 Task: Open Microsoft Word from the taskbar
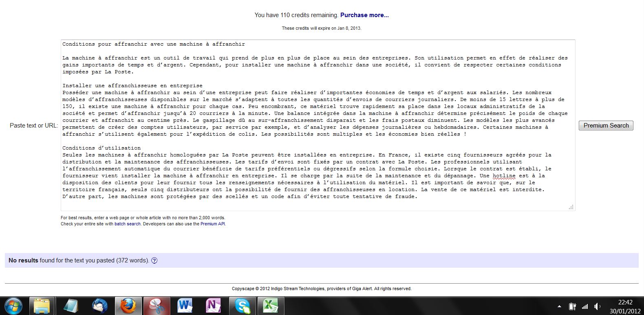pos(185,305)
